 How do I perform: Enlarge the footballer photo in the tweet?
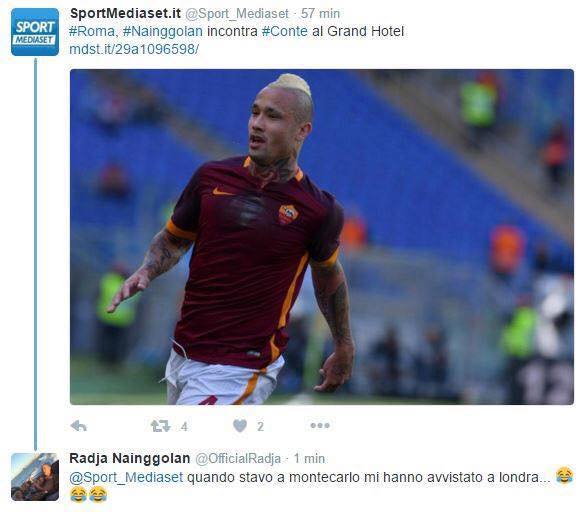tap(322, 237)
